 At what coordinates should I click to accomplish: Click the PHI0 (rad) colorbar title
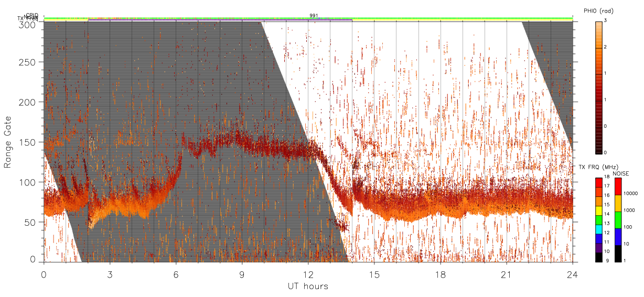point(598,10)
